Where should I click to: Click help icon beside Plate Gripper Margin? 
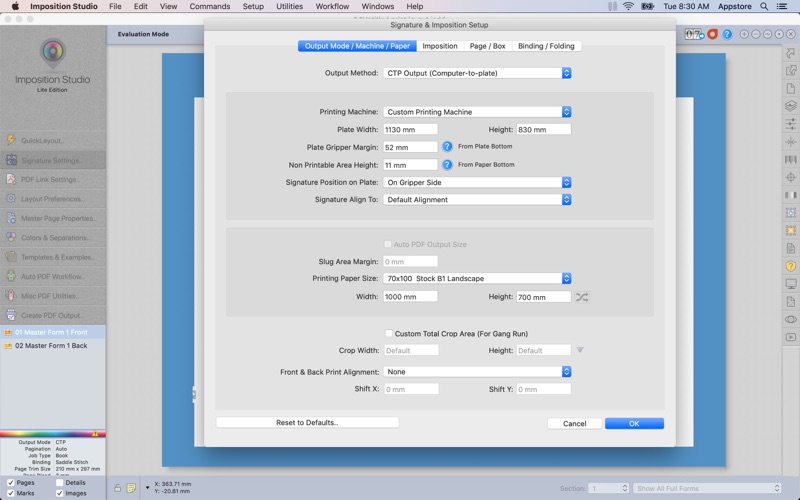coord(447,146)
